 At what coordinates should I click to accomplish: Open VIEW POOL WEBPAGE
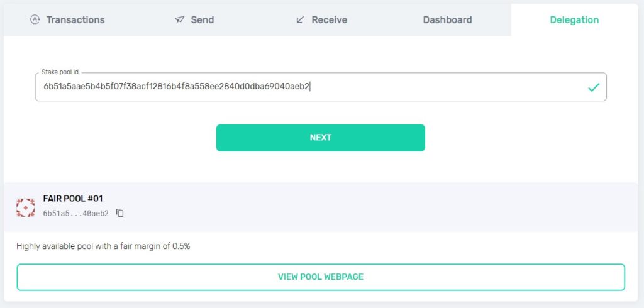(321, 277)
